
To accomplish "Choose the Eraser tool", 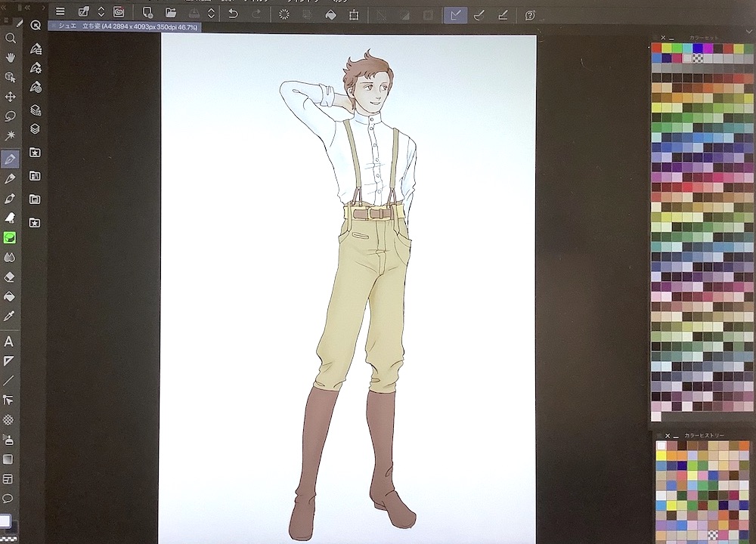I will tap(10, 277).
